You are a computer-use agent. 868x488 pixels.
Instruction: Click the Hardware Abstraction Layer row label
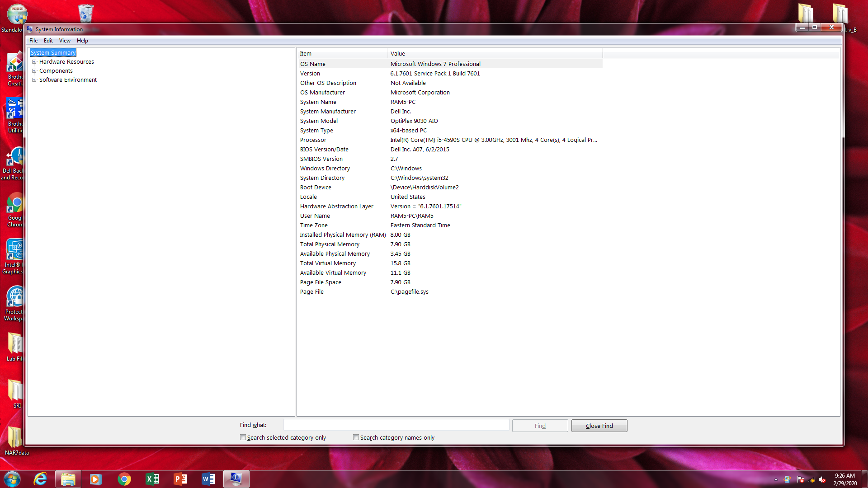point(337,206)
